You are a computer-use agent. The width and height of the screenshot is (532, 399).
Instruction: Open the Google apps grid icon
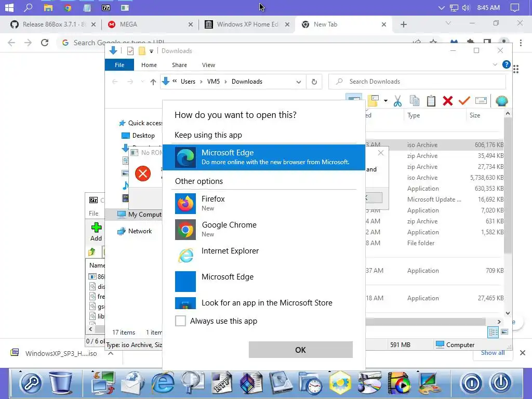(516, 69)
